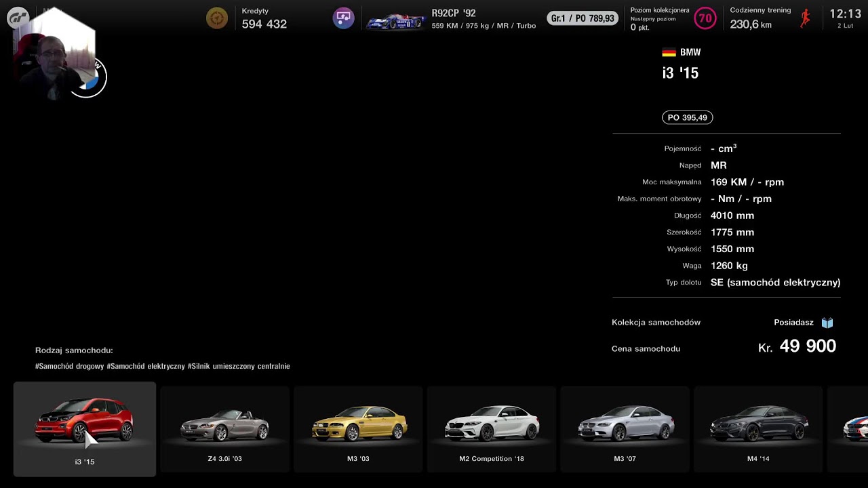Screen dimensions: 868x488
Task: Click the Gran Turismo logo icon
Action: click(18, 18)
